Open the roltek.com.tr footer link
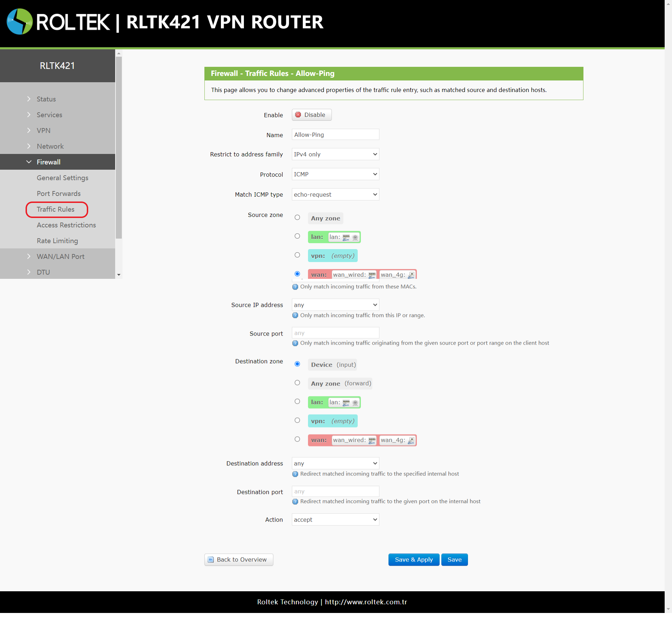Image resolution: width=672 pixels, height=635 pixels. click(366, 602)
